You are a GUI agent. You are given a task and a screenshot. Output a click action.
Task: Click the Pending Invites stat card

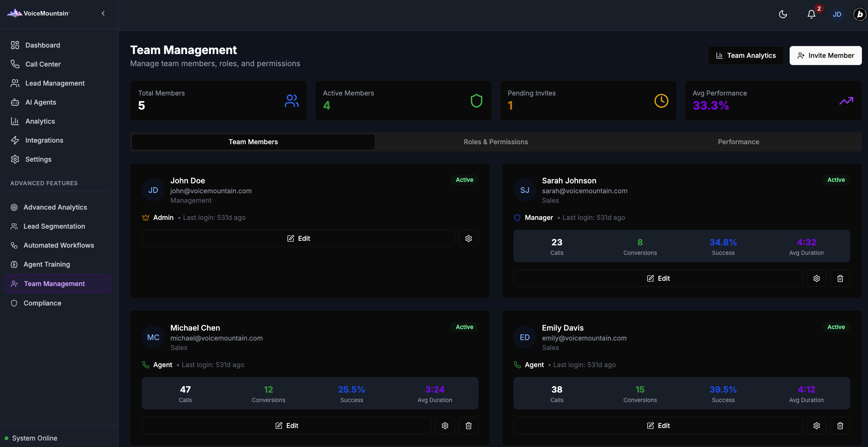[588, 101]
